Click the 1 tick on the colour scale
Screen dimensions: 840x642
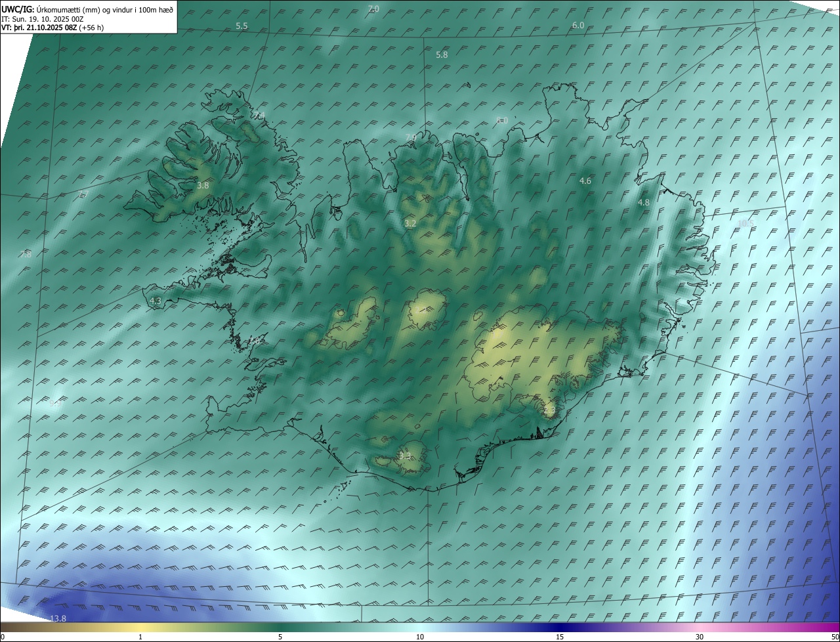point(140,637)
